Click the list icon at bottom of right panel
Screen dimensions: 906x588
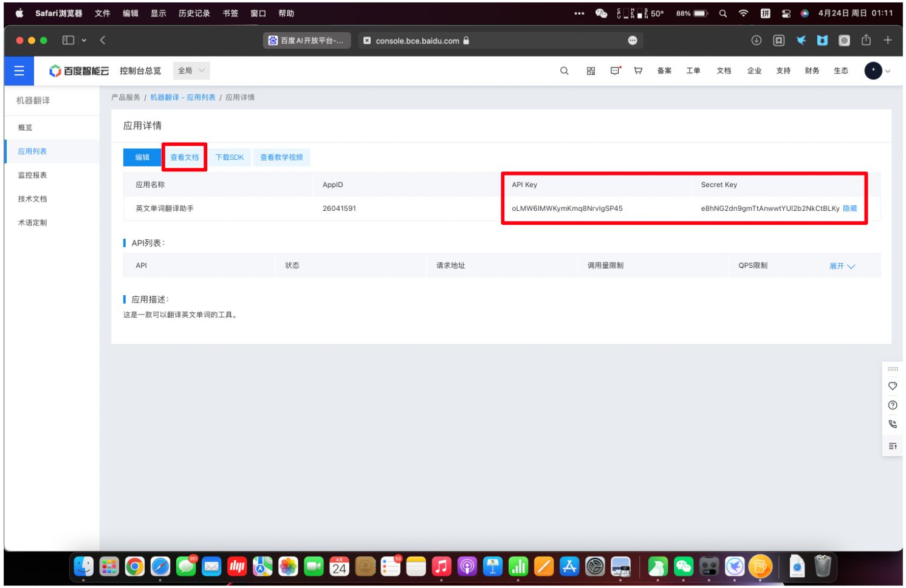click(x=893, y=446)
